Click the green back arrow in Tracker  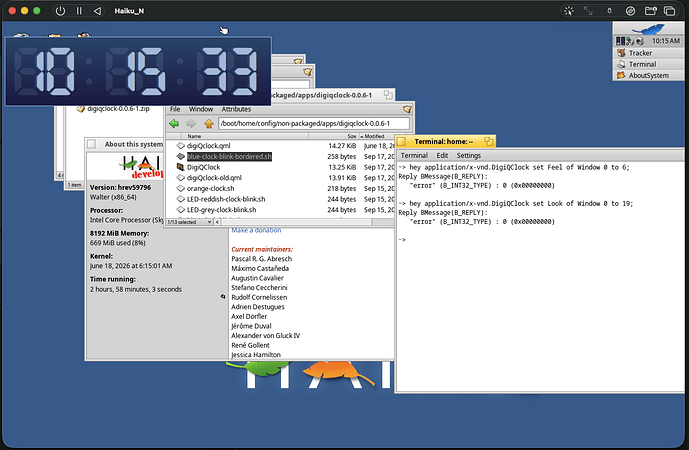click(x=174, y=123)
